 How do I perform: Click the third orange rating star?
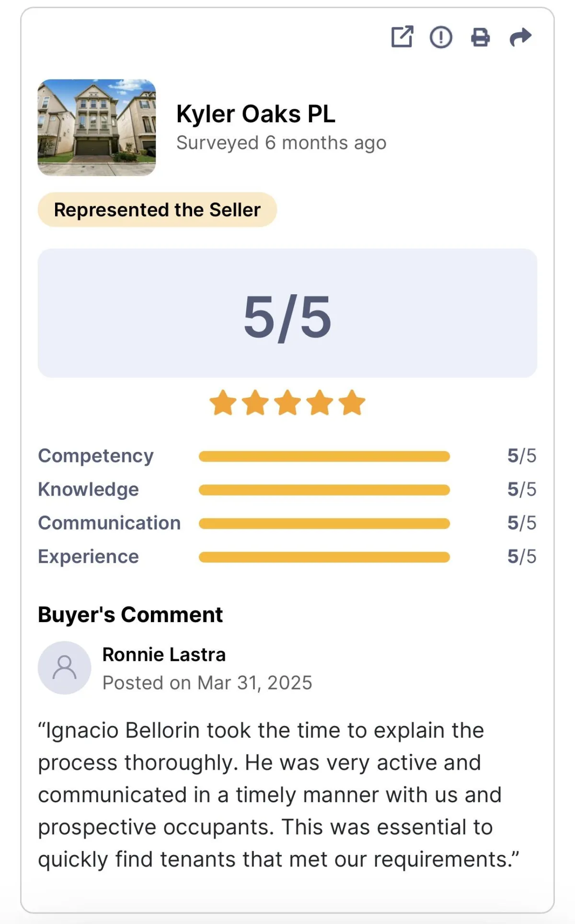click(x=287, y=403)
